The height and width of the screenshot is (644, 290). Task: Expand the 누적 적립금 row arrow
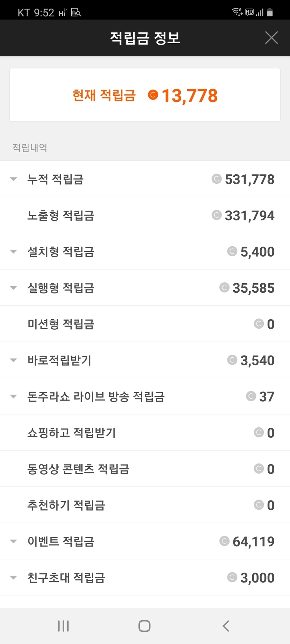pyautogui.click(x=14, y=179)
